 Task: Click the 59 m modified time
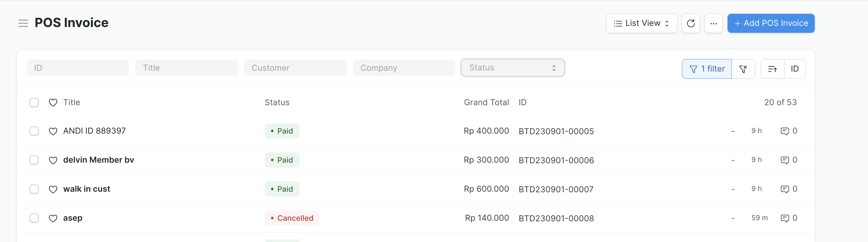[x=759, y=218]
